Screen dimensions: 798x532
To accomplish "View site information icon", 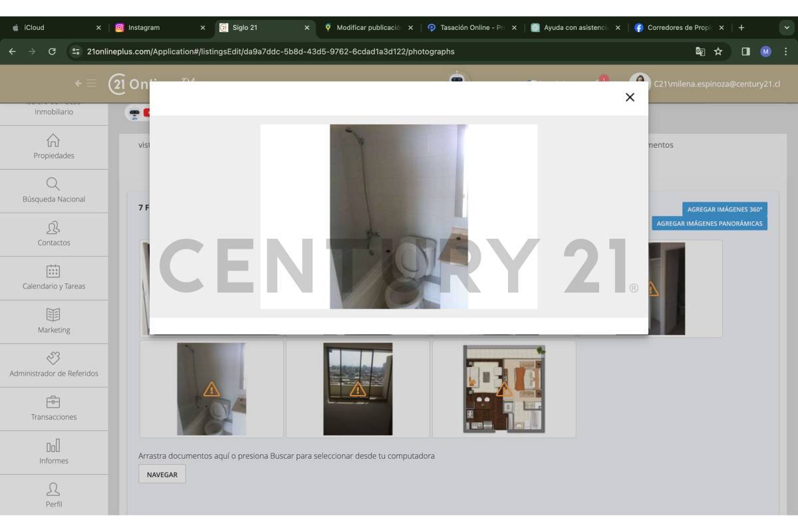I will click(x=76, y=51).
